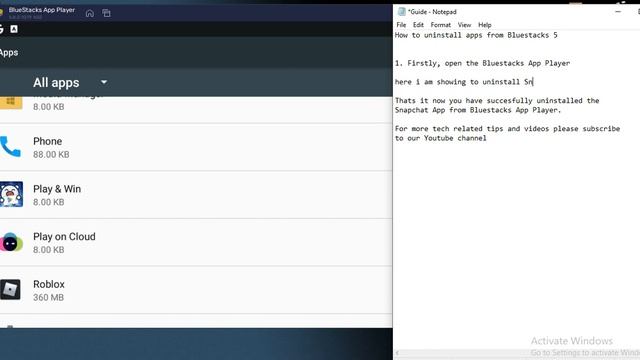Image resolution: width=640 pixels, height=360 pixels.
Task: Click the Play & Win app icon
Action: click(11, 194)
